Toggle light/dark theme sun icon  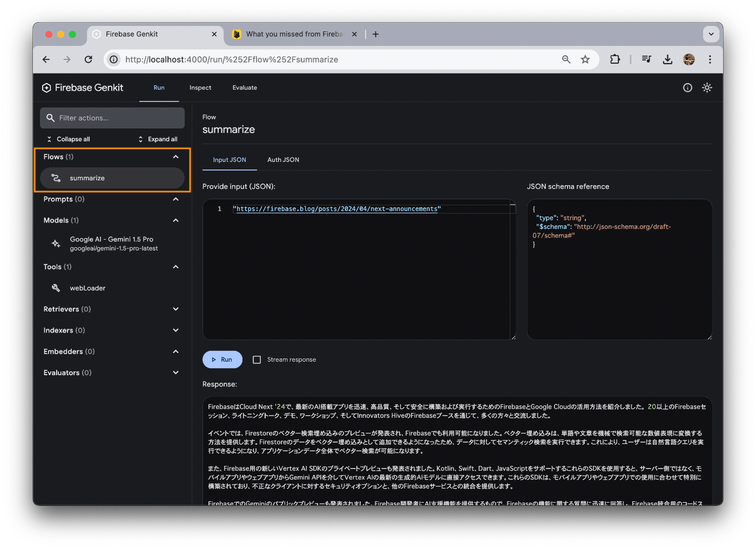[707, 87]
